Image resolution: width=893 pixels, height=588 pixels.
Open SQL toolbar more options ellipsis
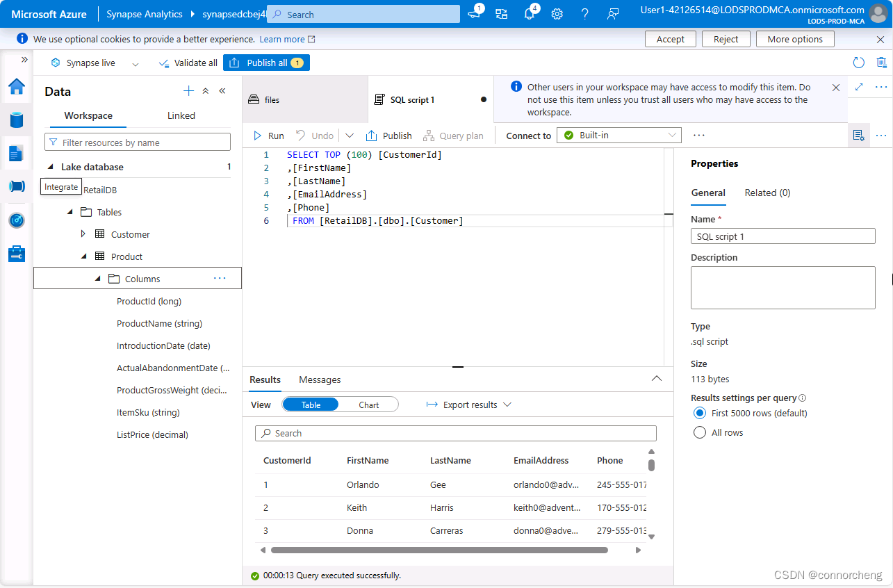pos(699,136)
